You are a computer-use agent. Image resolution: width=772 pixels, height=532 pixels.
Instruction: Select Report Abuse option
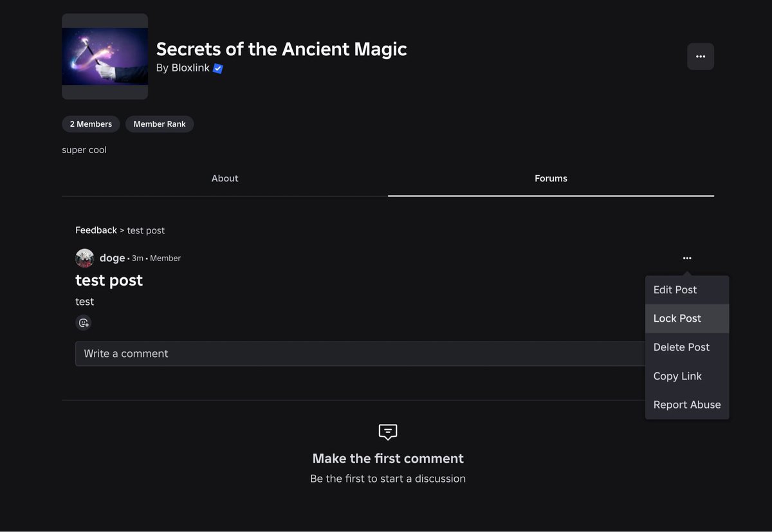(x=687, y=405)
